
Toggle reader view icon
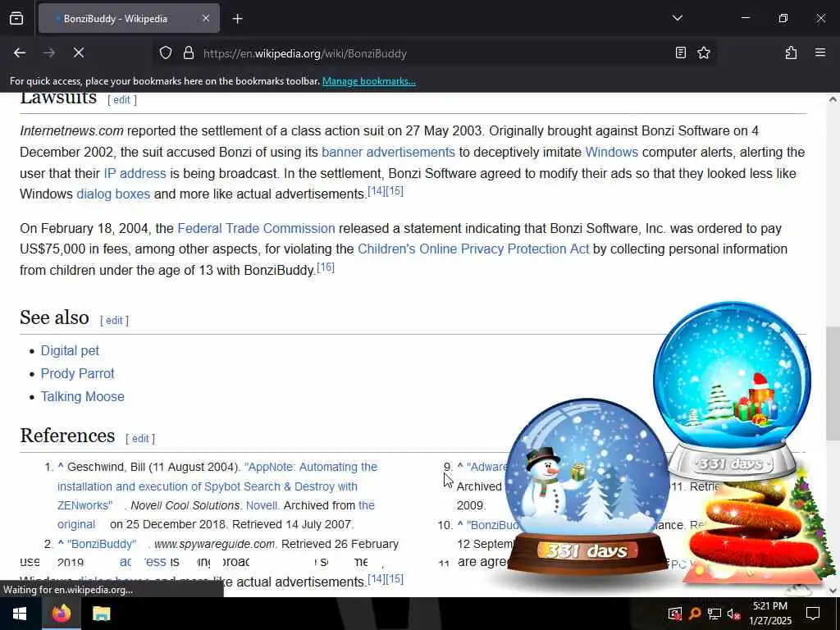pos(680,52)
